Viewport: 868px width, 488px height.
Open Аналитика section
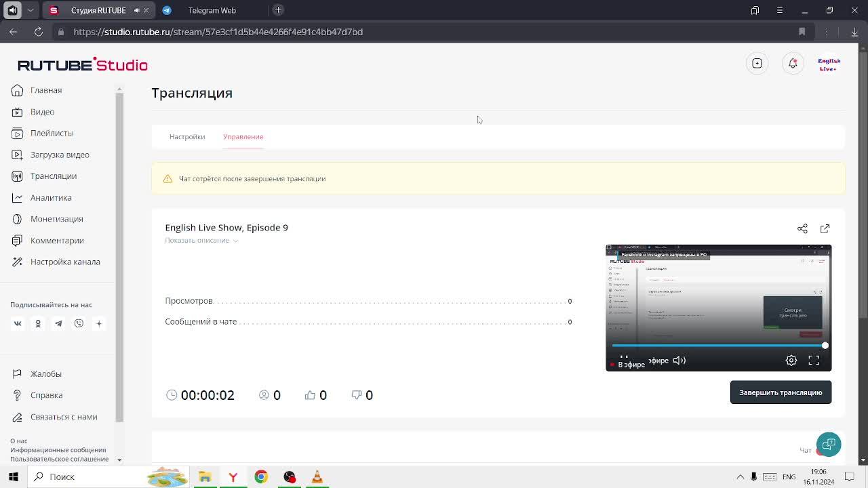click(x=51, y=197)
